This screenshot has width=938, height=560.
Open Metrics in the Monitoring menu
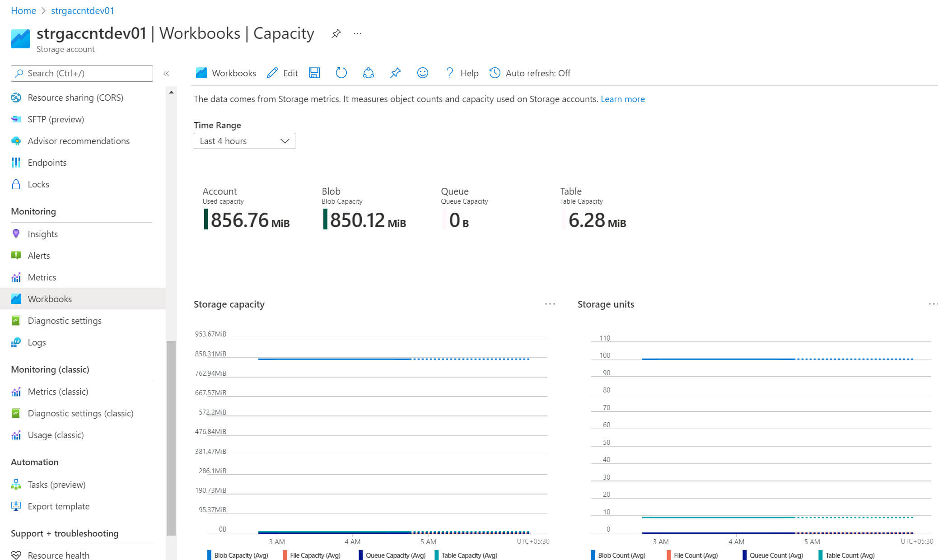42,277
